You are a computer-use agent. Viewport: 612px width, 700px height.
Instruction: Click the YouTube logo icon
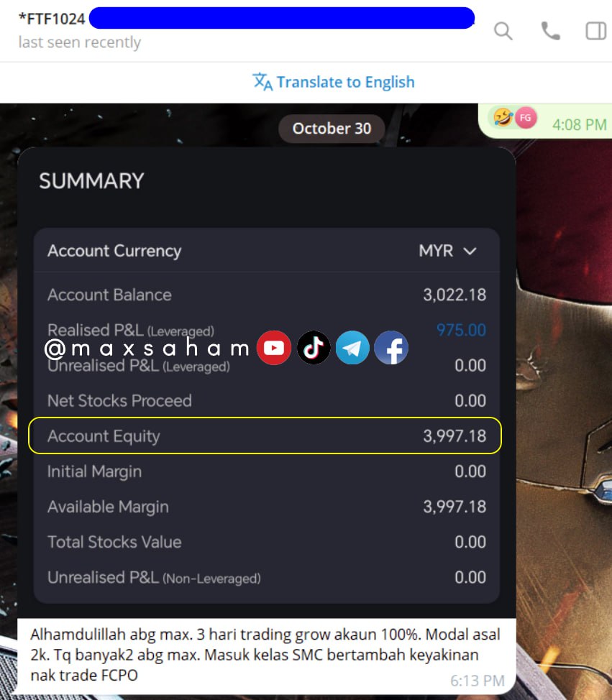click(274, 348)
